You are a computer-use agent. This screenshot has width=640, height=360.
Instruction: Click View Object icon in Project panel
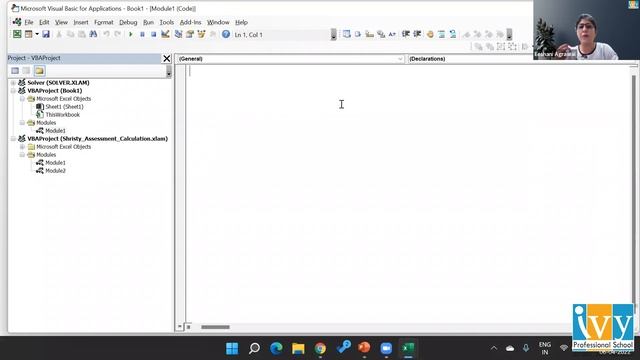(27, 71)
